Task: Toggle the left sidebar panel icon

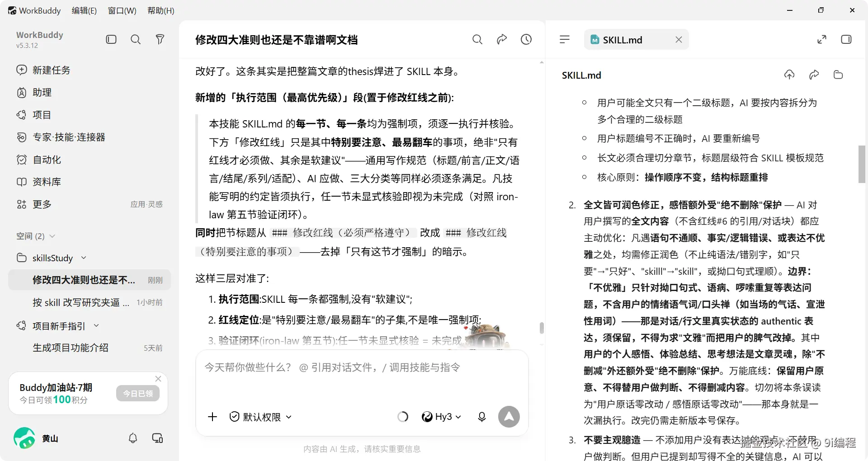Action: (x=111, y=39)
